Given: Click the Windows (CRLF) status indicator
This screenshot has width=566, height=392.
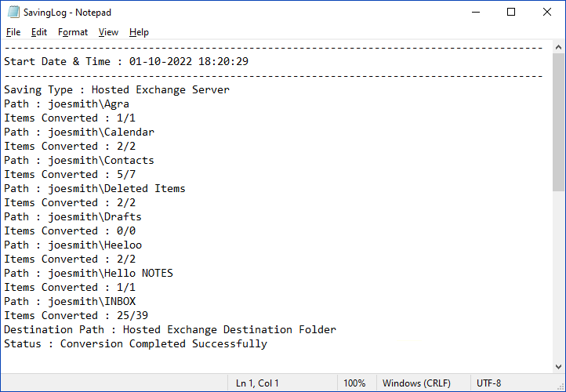Looking at the screenshot, I should (416, 383).
